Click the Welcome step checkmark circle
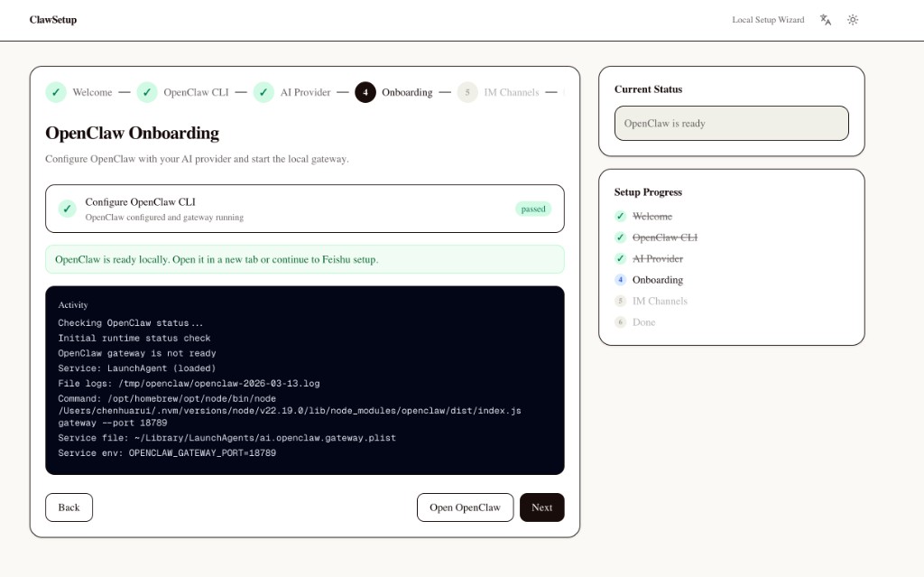 (x=56, y=92)
